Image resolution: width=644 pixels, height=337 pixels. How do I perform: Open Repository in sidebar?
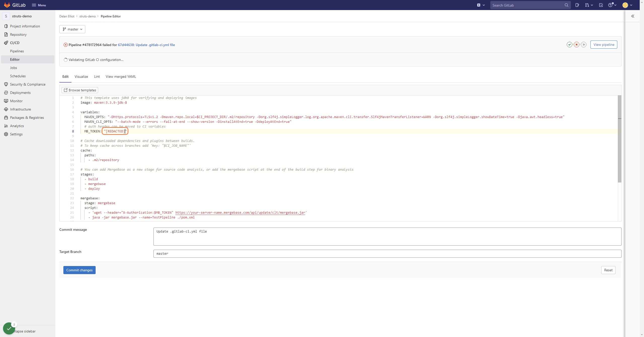28,34
